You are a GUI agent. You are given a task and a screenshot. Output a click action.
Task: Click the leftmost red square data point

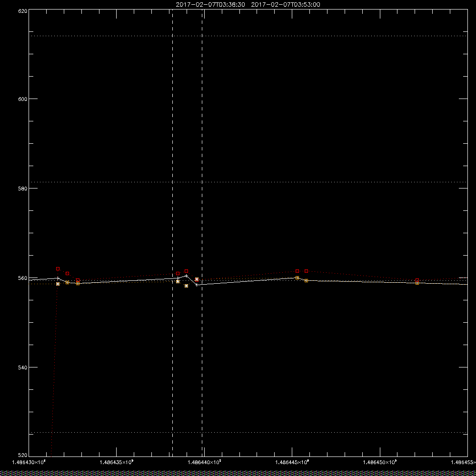tap(58, 268)
